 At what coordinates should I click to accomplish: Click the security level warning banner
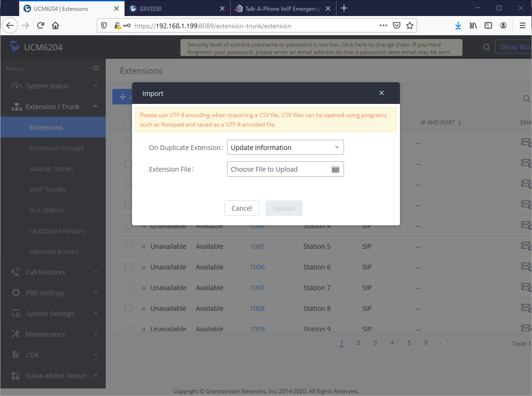tap(321, 48)
